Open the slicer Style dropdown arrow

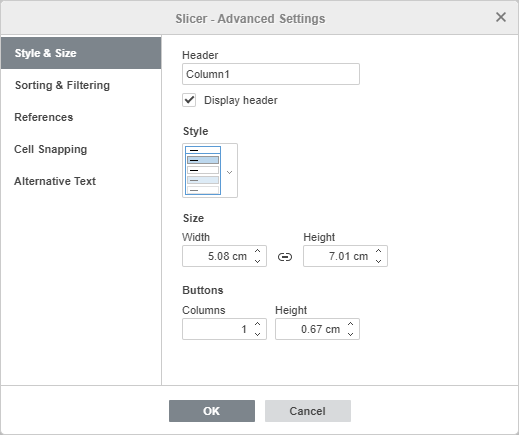pos(229,172)
